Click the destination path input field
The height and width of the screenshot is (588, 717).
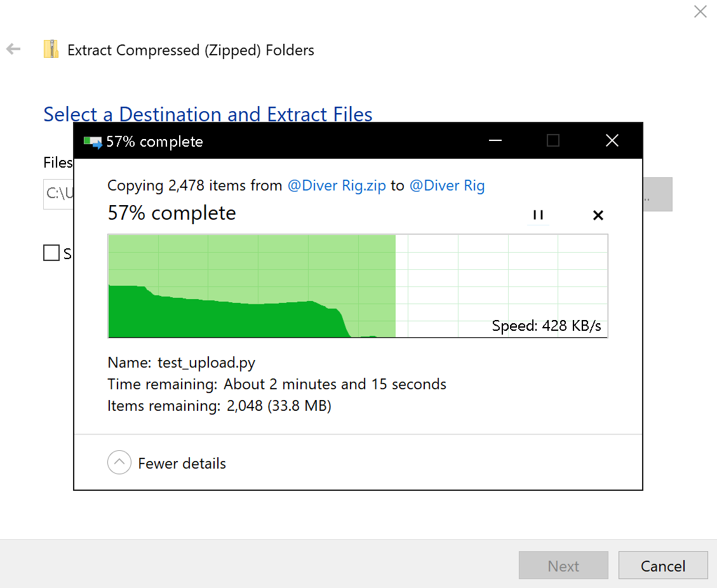[x=58, y=194]
